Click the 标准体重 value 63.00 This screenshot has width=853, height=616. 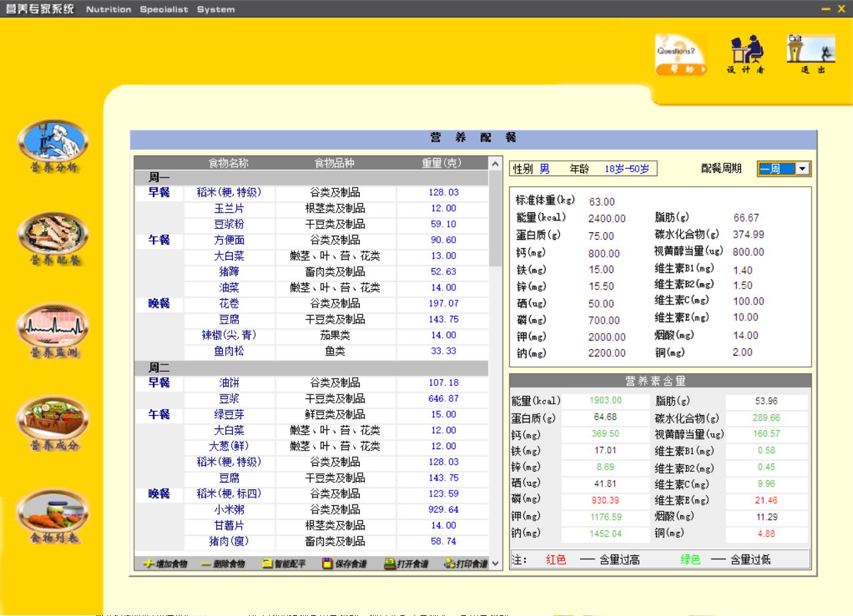602,202
